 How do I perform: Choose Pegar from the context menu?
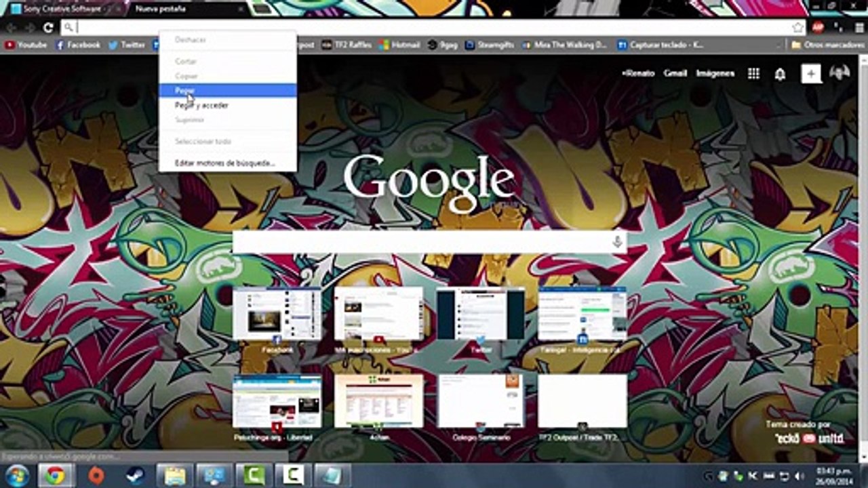tap(228, 90)
